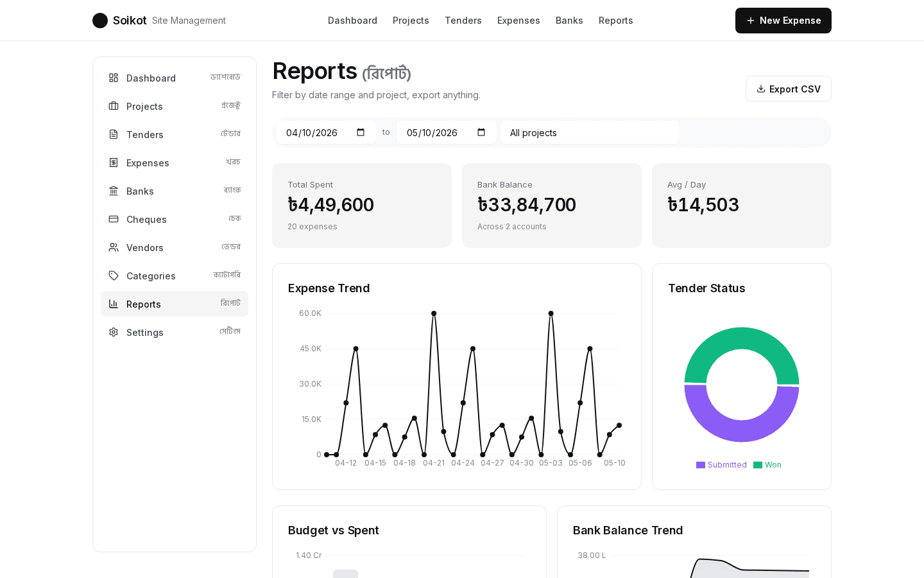Open Tenders in the top navigation
The height and width of the screenshot is (578, 924).
tap(463, 21)
